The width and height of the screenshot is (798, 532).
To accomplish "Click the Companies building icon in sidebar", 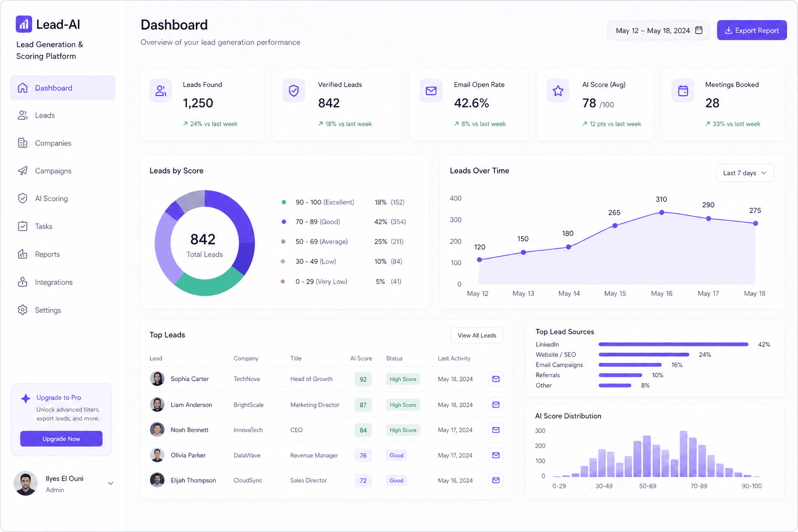I will [22, 143].
